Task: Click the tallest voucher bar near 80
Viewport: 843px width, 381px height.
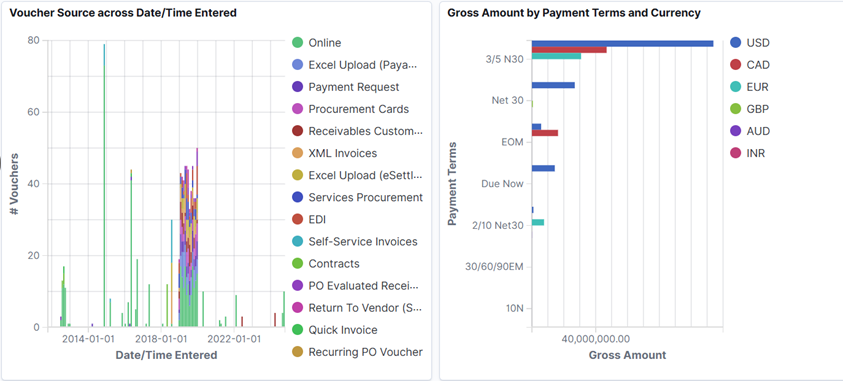Action: [104, 185]
